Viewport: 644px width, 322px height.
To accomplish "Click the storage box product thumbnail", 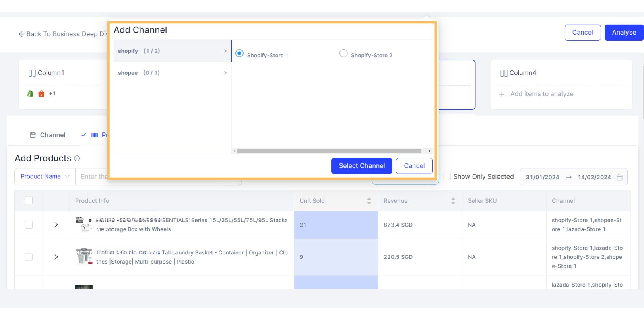I will tap(83, 224).
